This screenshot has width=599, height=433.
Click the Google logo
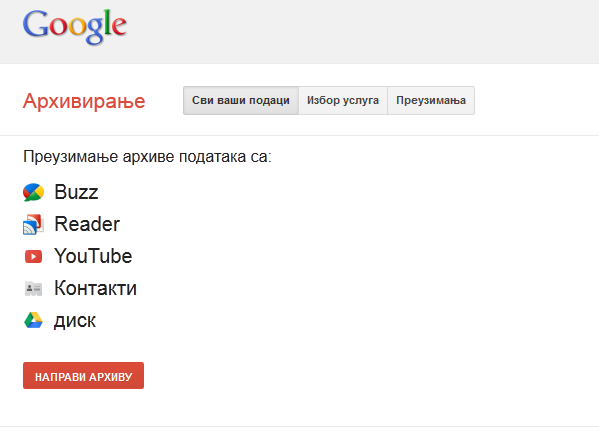click(75, 26)
